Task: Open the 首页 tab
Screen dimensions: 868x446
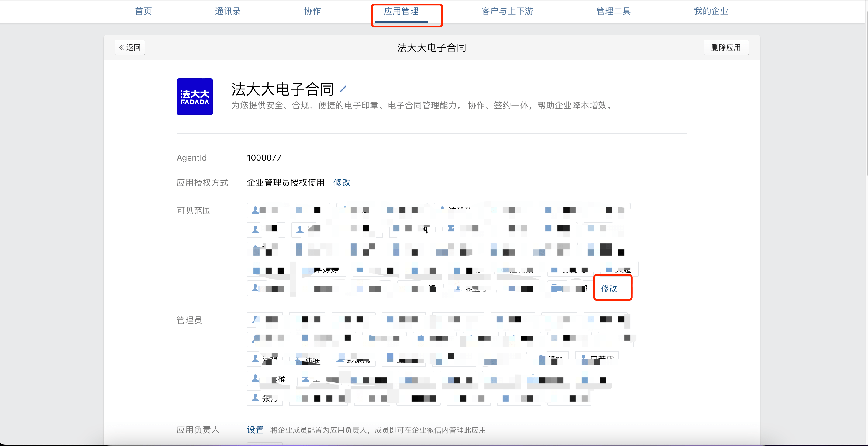Action: click(x=143, y=11)
